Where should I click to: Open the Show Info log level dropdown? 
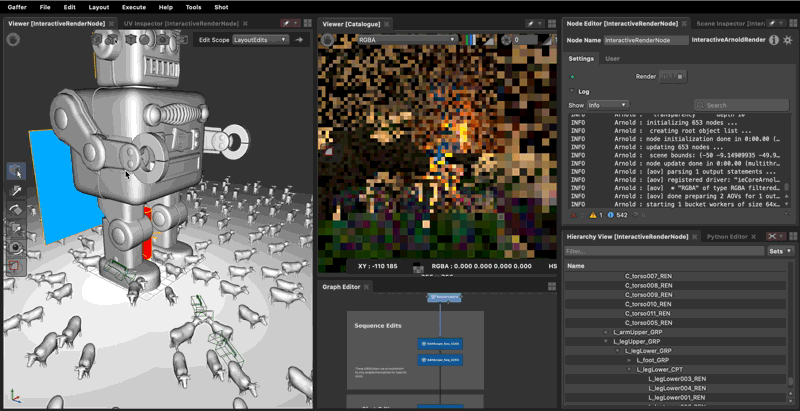point(608,105)
